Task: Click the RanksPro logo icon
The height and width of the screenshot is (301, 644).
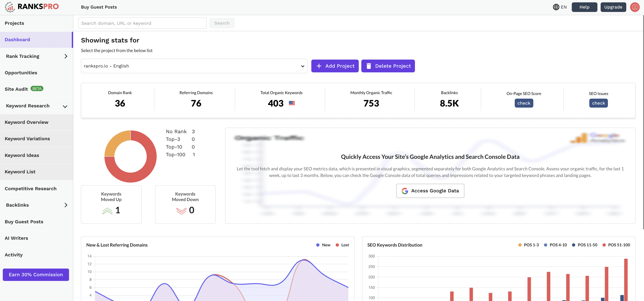Action: click(x=10, y=7)
